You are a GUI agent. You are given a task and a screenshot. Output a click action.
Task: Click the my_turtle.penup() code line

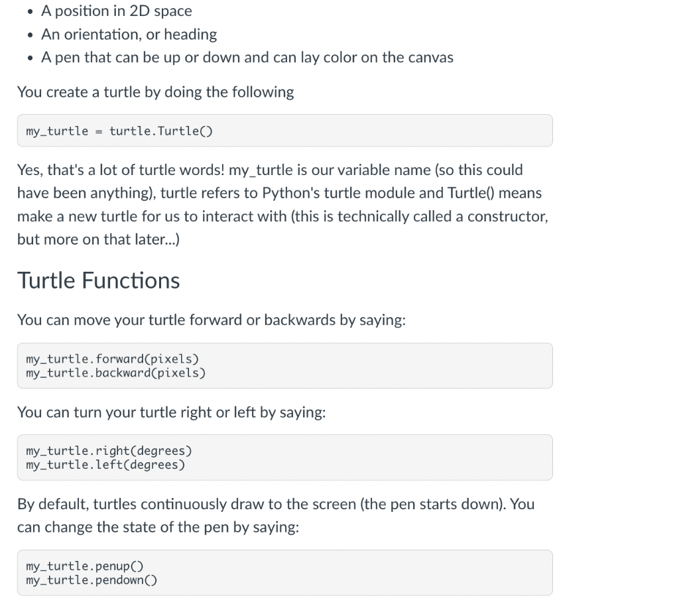coord(84,566)
